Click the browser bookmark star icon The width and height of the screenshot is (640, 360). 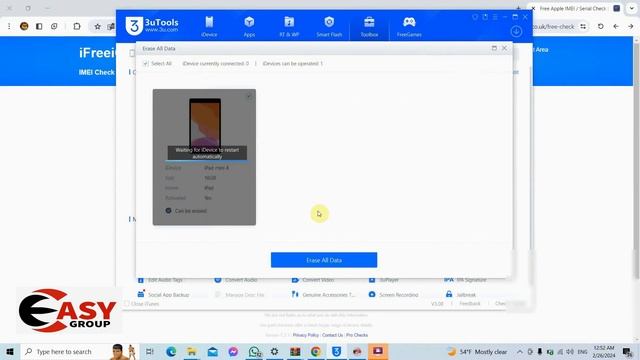(97, 27)
